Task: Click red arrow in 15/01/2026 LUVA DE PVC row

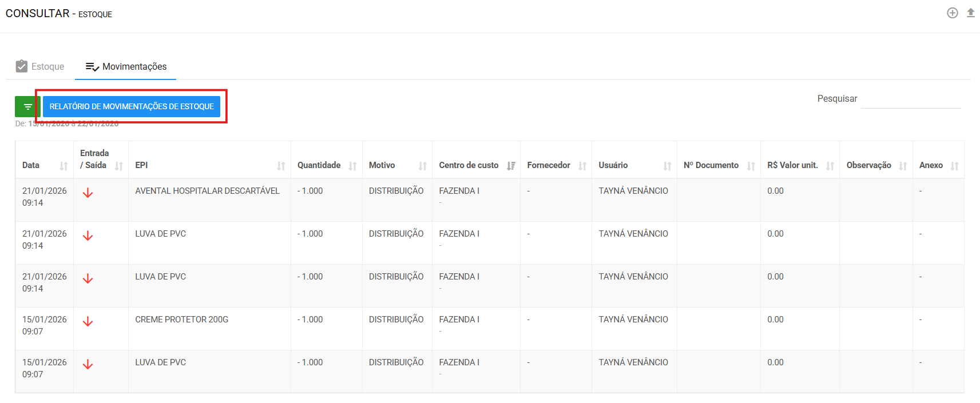Action: click(88, 365)
